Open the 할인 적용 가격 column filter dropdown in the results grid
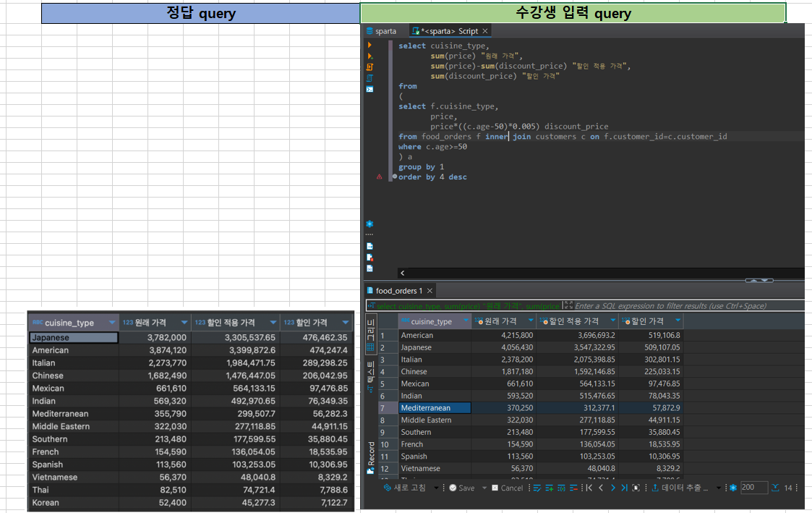Image resolution: width=812 pixels, height=513 pixels. coord(613,321)
